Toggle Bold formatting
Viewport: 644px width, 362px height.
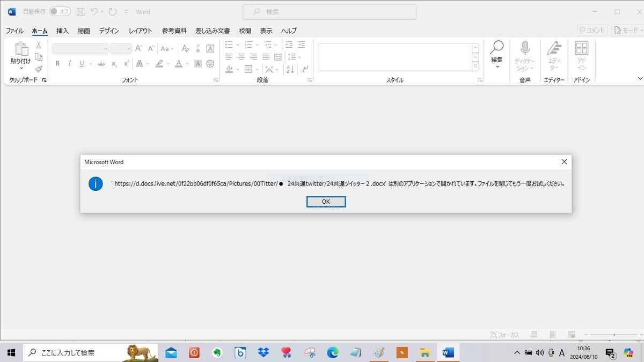click(x=57, y=63)
